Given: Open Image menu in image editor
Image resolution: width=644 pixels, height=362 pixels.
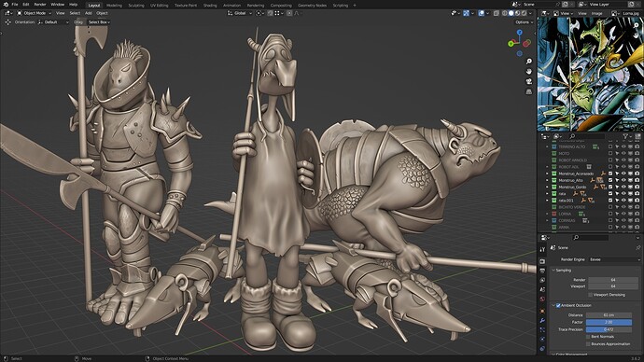Looking at the screenshot, I should tap(596, 13).
